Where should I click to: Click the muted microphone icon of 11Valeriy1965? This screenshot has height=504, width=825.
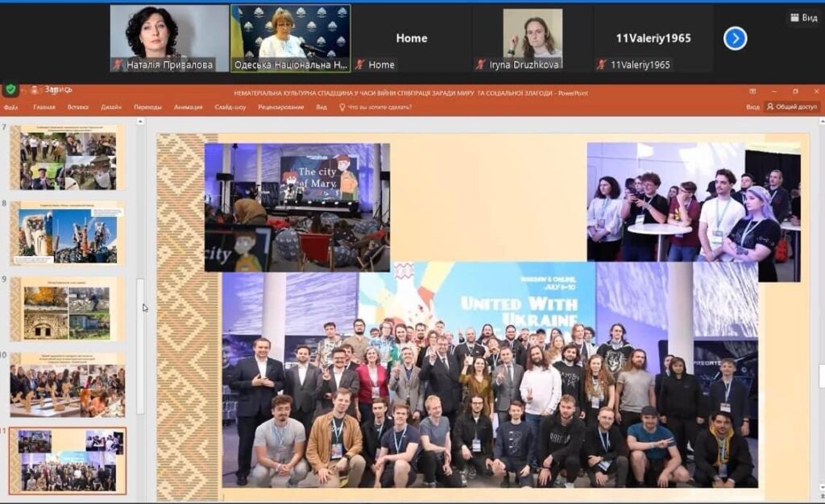(x=602, y=64)
